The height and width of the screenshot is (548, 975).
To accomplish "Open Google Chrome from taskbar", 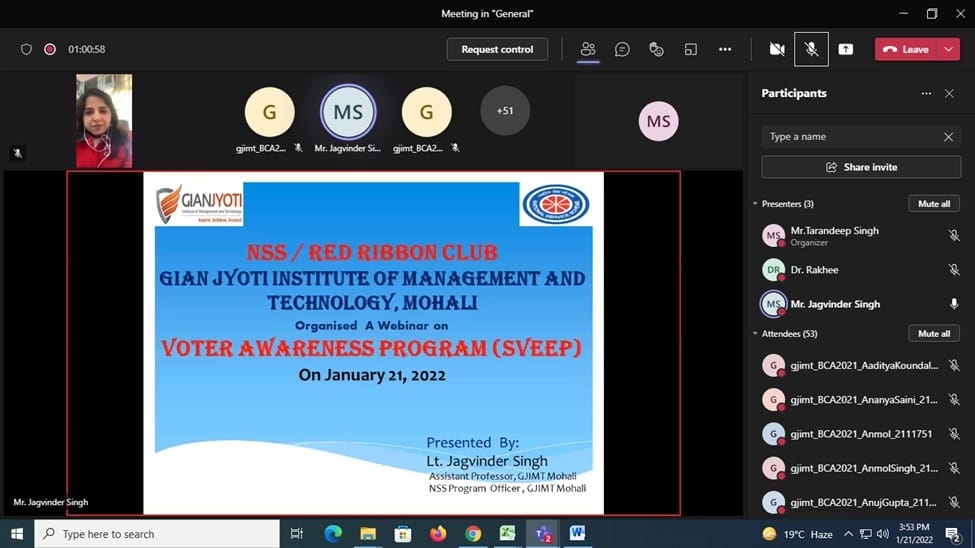I will 473,534.
